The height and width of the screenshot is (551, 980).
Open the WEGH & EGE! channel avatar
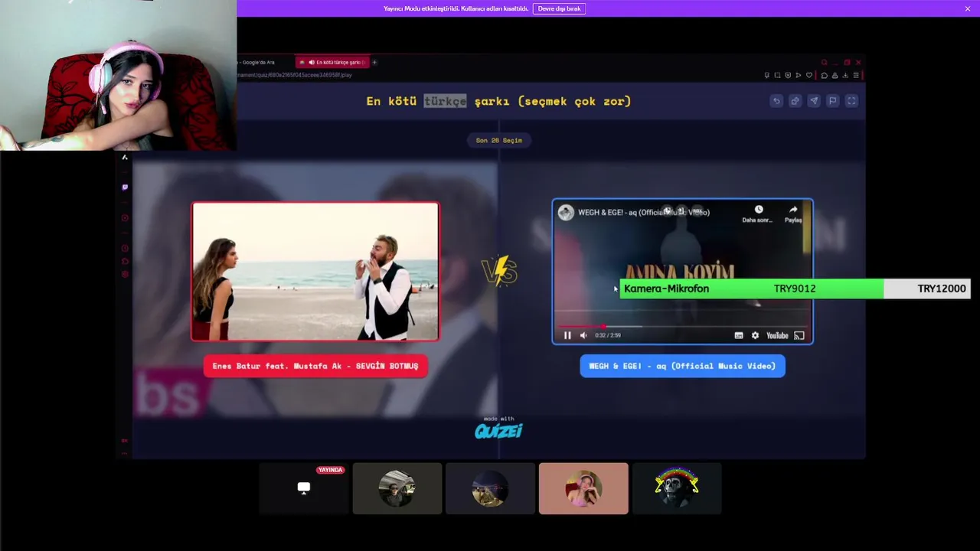(566, 213)
